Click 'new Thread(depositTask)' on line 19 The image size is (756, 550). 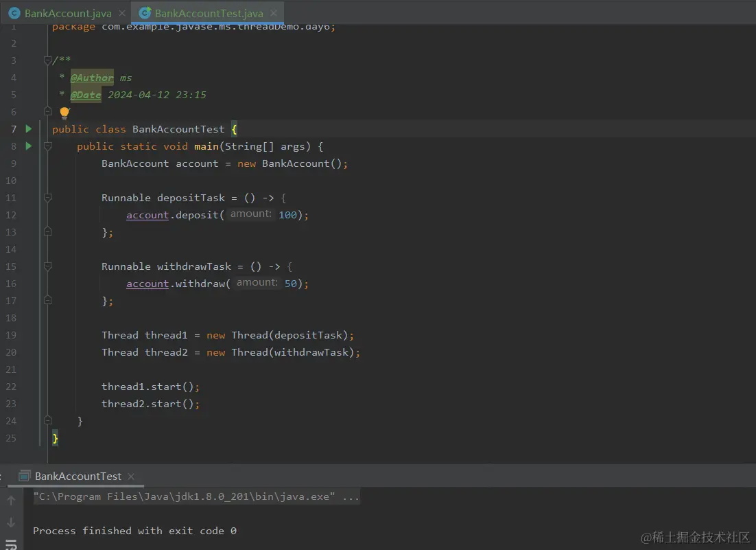pos(277,335)
